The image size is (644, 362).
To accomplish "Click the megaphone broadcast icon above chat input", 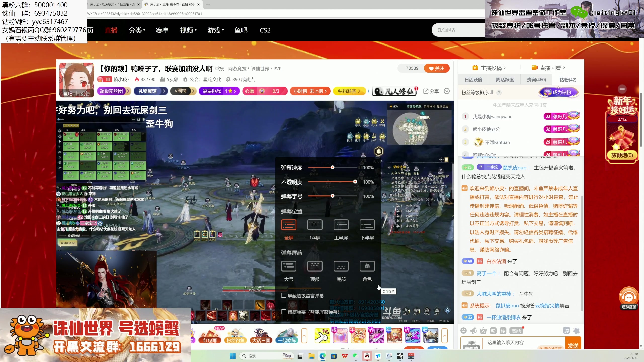I will [473, 331].
